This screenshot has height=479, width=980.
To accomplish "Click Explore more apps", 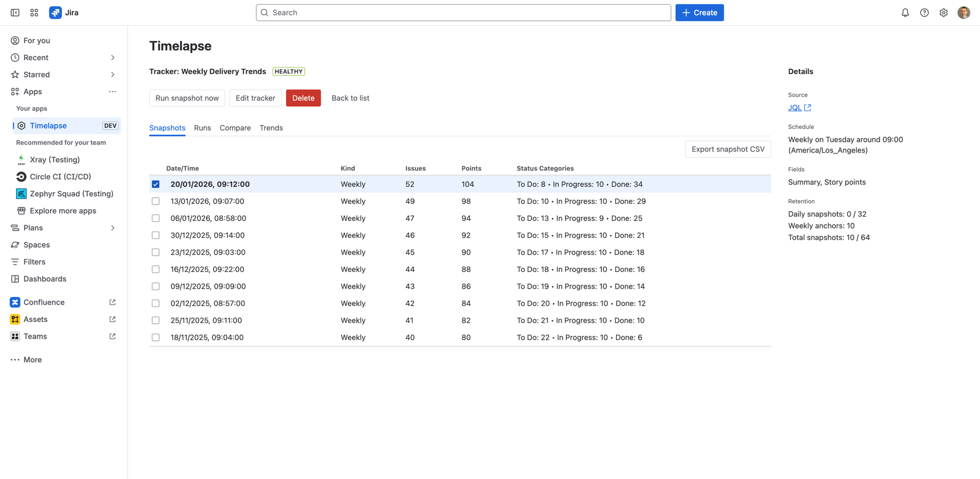I will click(63, 211).
